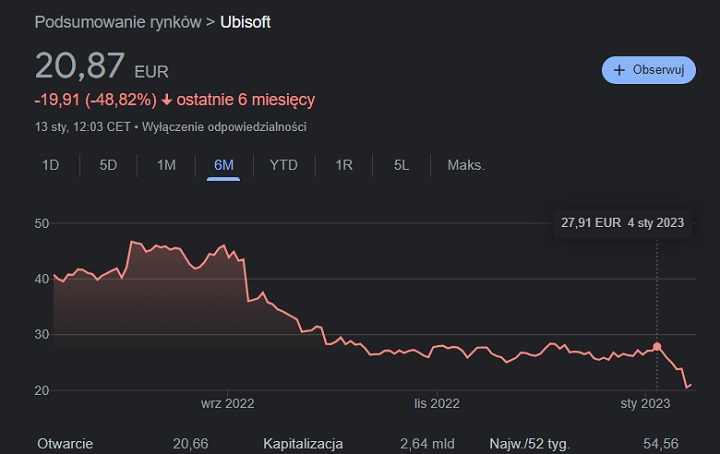
Task: Click the Kapitalizacja label
Action: point(303,444)
